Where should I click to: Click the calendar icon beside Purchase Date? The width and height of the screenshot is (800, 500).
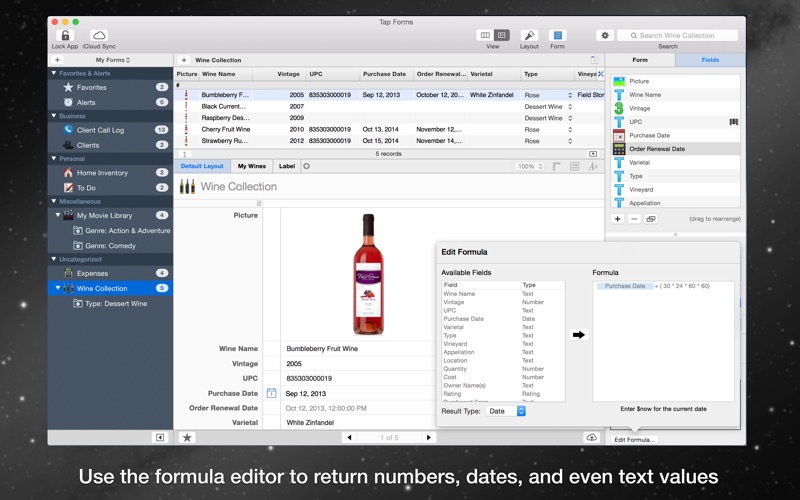271,393
